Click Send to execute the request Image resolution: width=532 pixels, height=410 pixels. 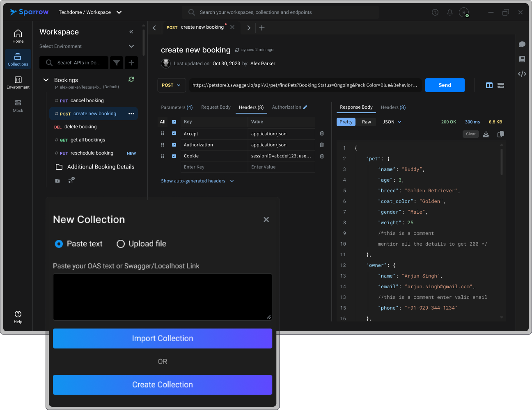click(x=445, y=85)
